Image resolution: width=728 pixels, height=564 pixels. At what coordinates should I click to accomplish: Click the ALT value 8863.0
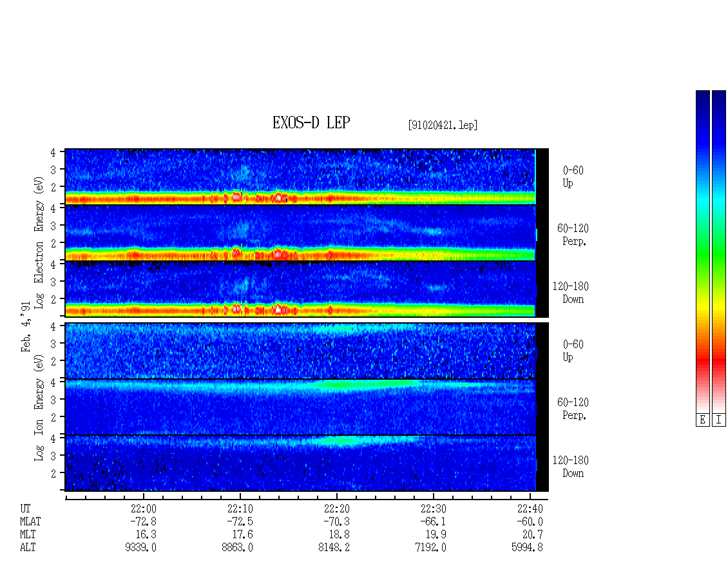coord(237,548)
